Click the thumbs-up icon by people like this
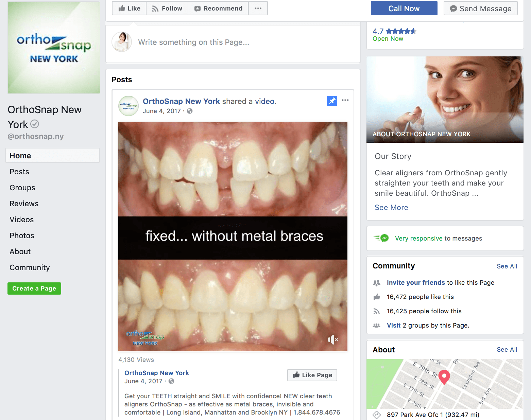Viewport: 531px width, 420px height. (x=377, y=297)
